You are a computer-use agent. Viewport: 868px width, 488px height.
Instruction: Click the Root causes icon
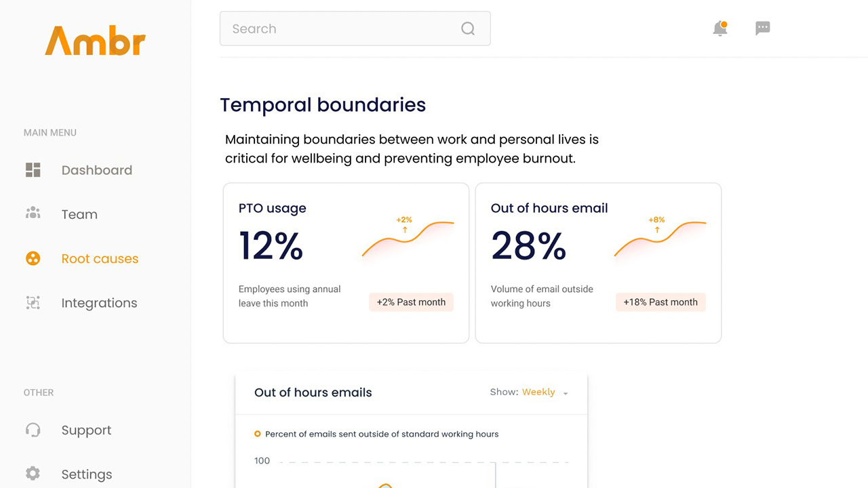coord(33,258)
